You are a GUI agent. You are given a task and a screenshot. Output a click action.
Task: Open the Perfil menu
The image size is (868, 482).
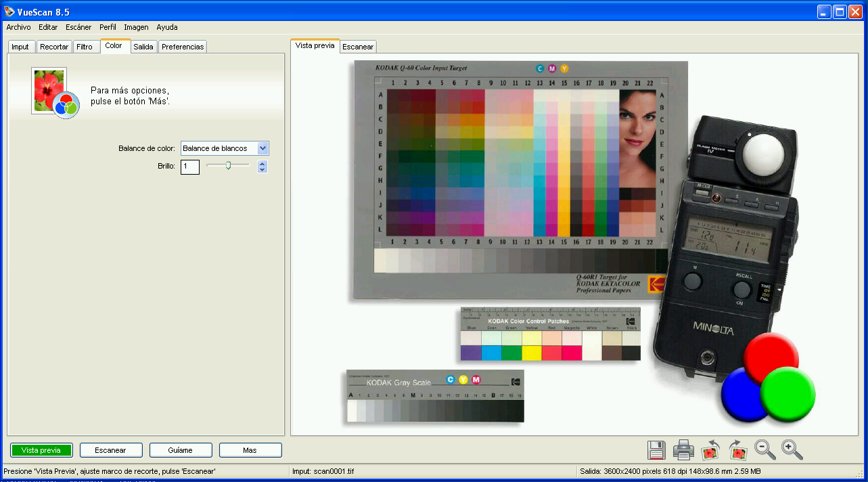tap(108, 27)
